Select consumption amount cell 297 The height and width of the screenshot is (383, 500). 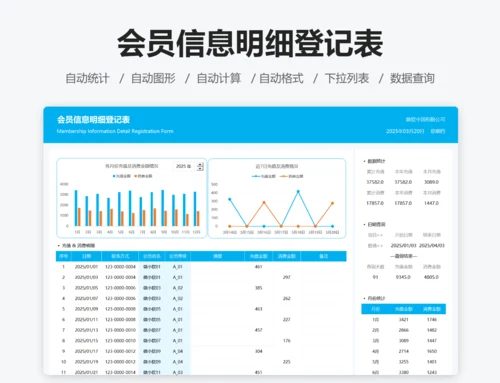pos(287,277)
